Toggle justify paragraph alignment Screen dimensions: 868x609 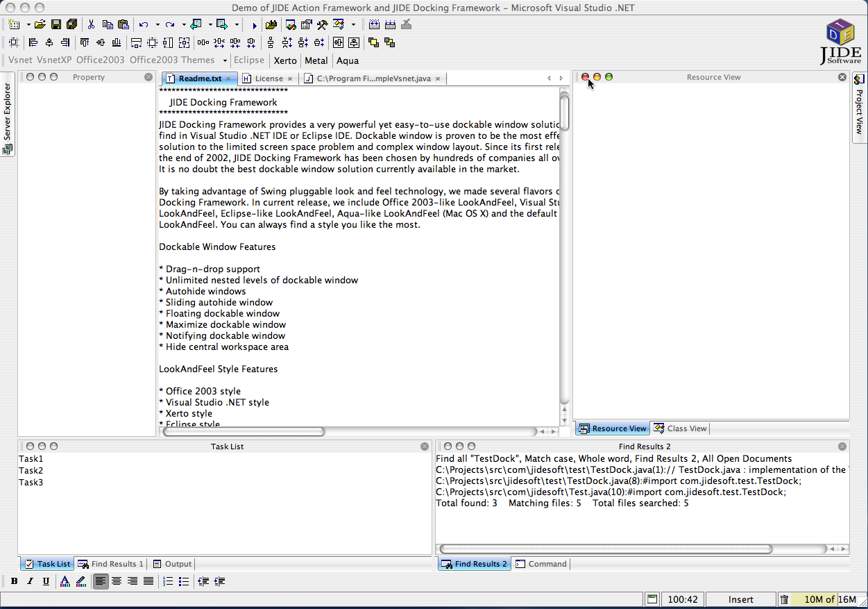tap(148, 581)
